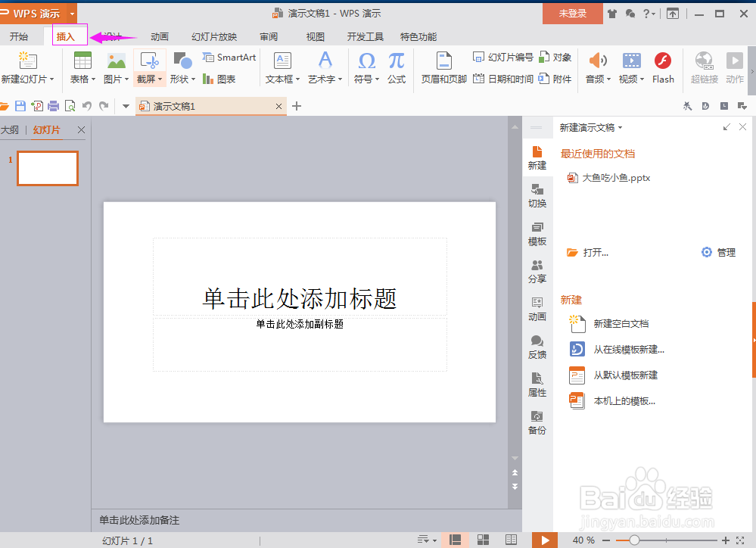Insert 幻灯片编号 slide number
Viewport: 756px width, 548px height.
[503, 58]
